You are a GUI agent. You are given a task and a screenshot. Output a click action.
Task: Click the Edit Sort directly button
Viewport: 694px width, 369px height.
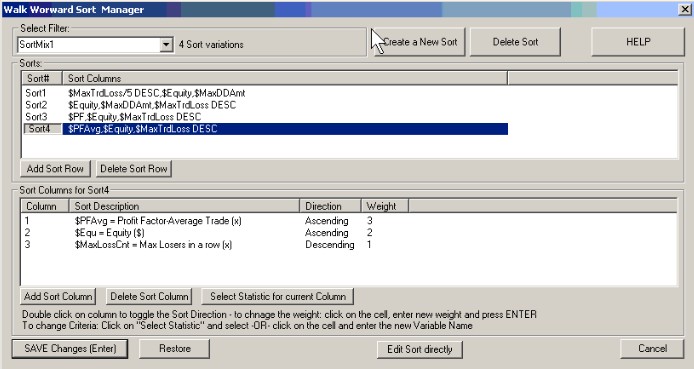click(420, 350)
